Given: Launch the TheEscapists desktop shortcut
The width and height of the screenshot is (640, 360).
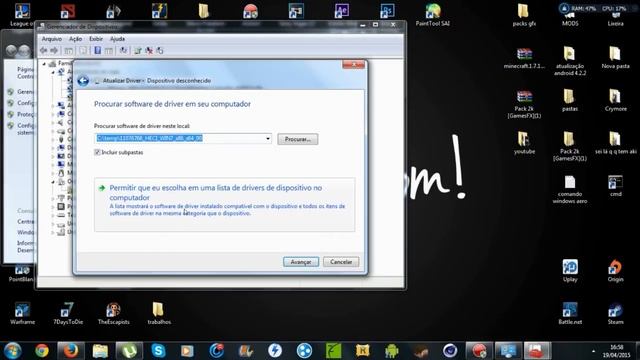Looking at the screenshot, I should (x=113, y=313).
